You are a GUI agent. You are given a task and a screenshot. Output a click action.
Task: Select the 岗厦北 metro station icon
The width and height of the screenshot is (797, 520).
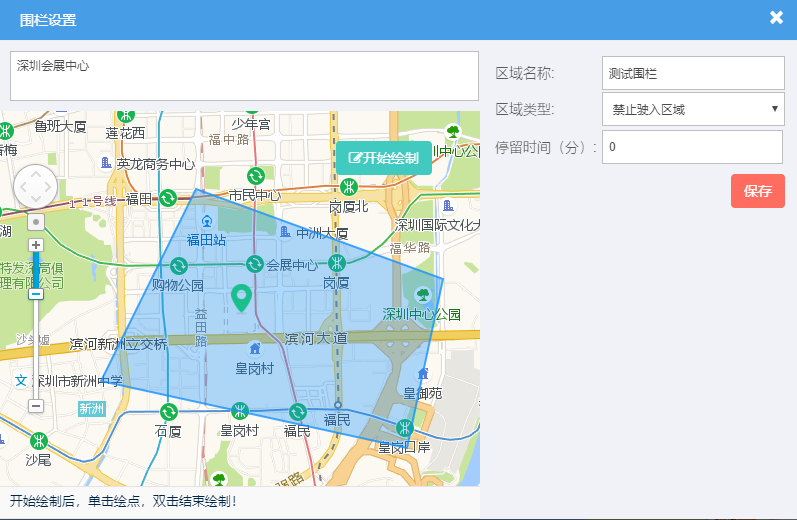coord(349,187)
